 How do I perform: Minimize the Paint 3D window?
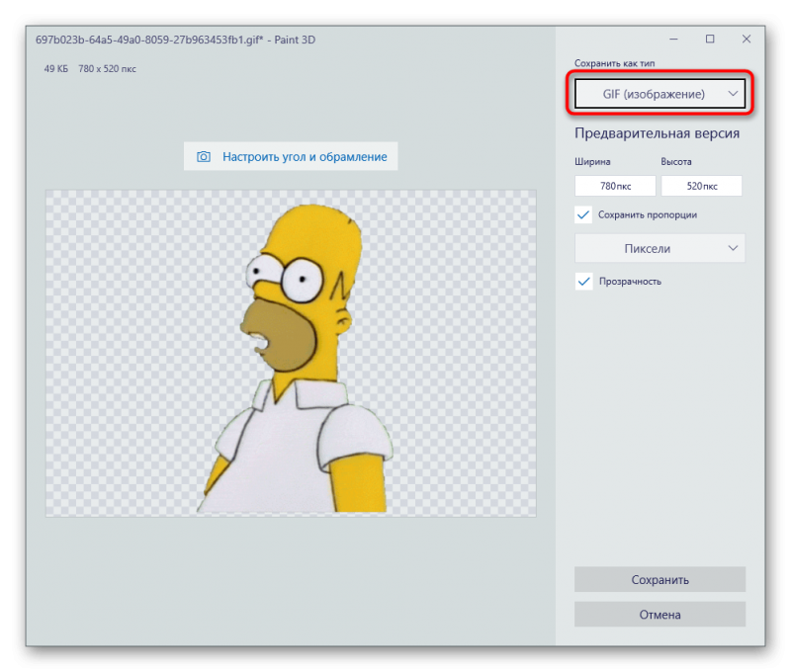click(x=673, y=39)
